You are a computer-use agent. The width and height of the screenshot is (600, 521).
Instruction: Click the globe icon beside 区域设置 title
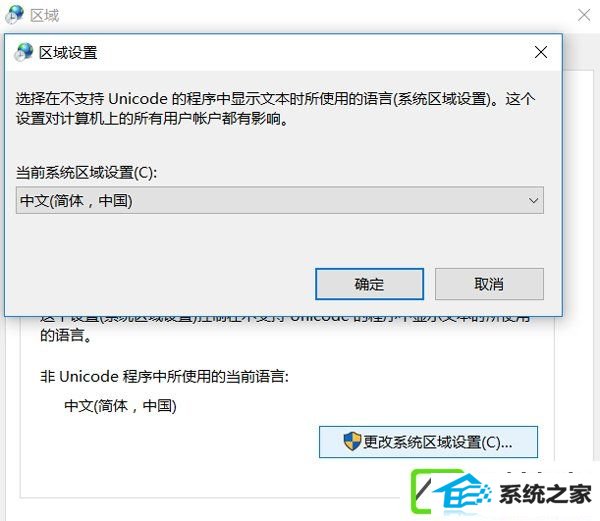pyautogui.click(x=24, y=52)
